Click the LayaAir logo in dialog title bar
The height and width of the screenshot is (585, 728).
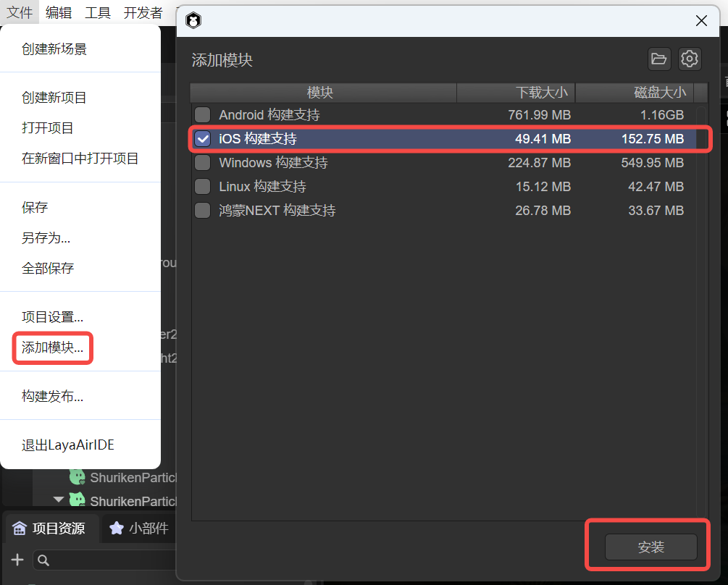coord(193,21)
